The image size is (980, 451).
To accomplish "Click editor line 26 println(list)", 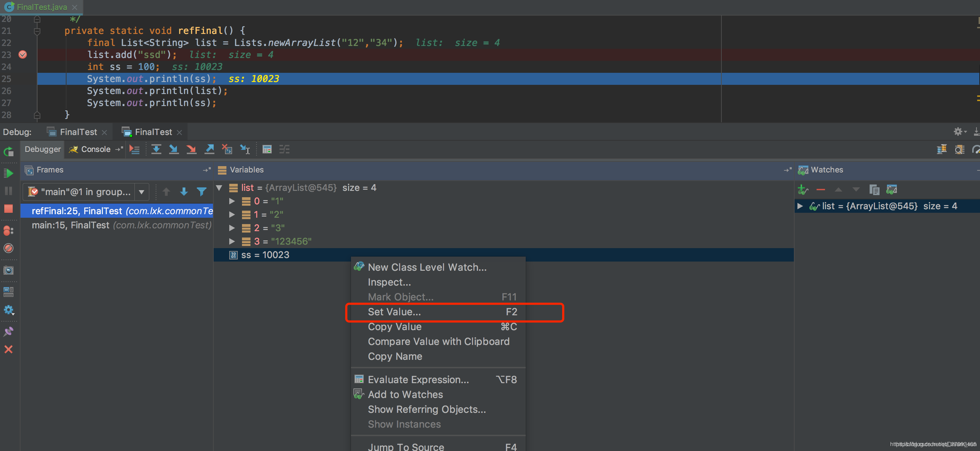I will pos(157,91).
